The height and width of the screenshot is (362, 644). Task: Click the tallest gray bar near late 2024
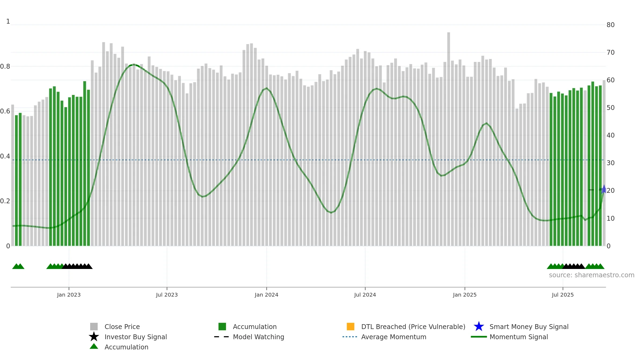click(449, 139)
